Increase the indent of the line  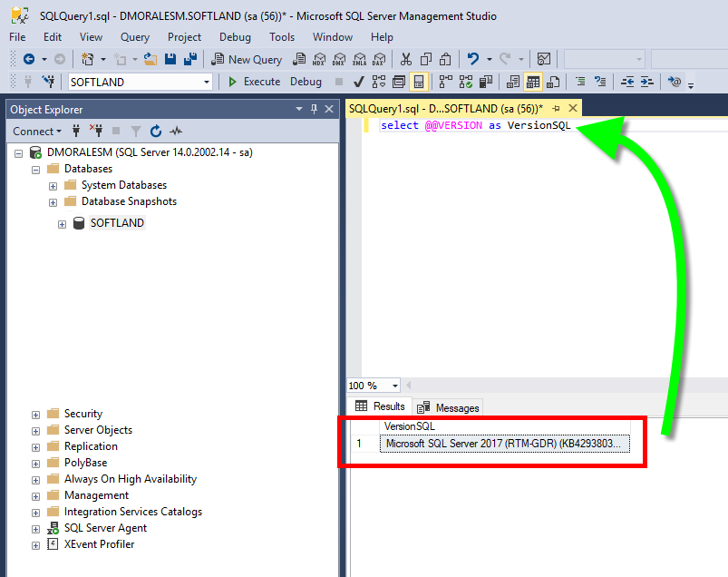(x=646, y=83)
